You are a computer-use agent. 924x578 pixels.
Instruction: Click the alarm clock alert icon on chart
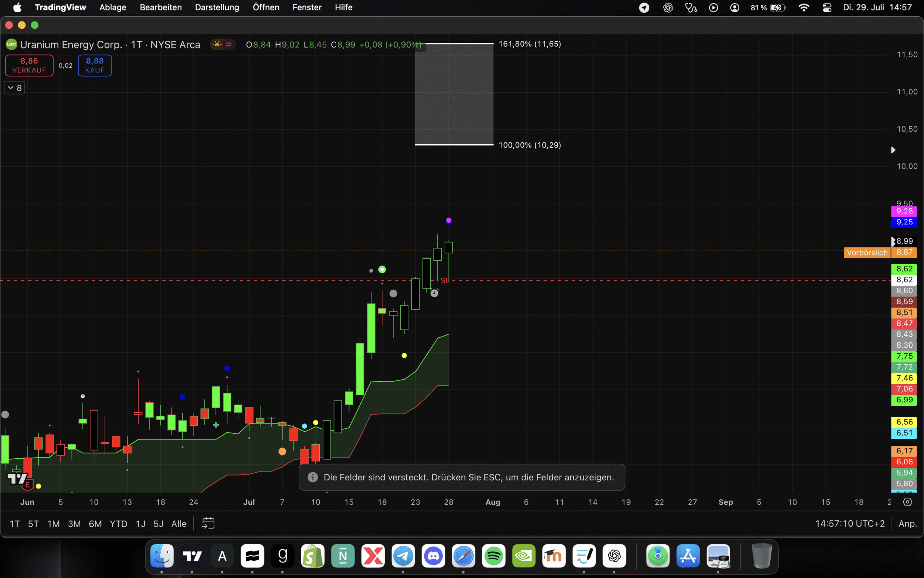coord(434,293)
